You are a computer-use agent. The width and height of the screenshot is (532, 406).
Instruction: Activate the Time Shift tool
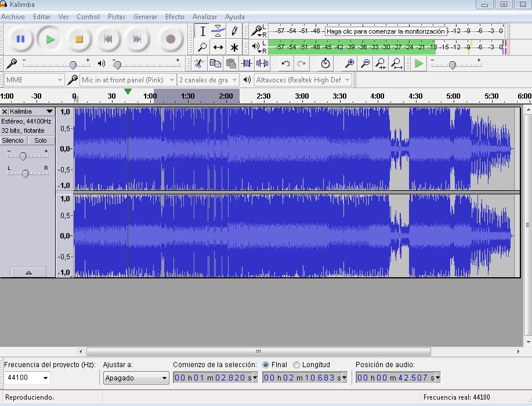pyautogui.click(x=218, y=47)
